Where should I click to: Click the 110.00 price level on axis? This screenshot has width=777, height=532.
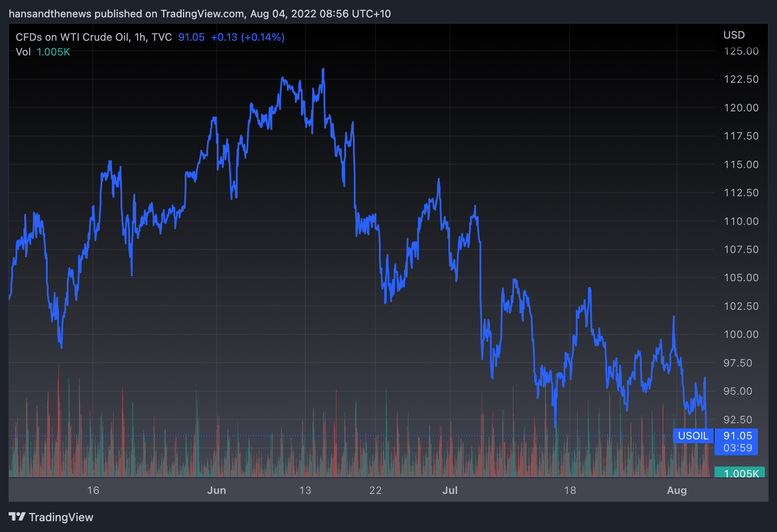point(741,221)
